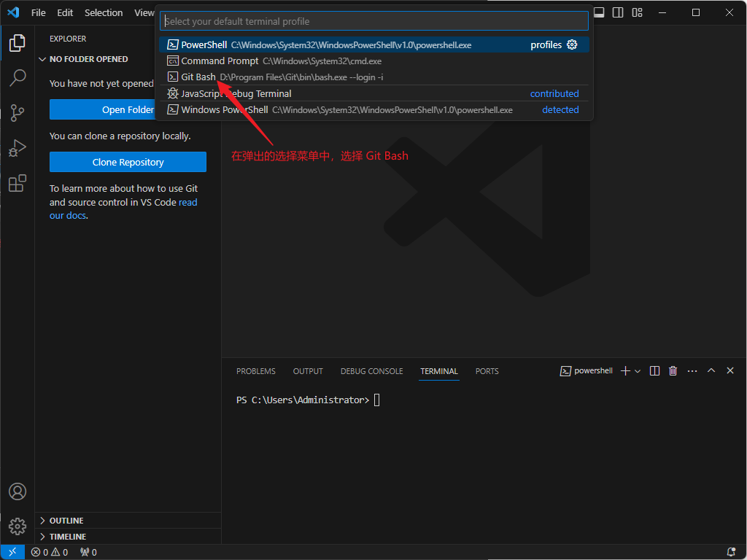Click the EXPLORER panel title
The image size is (747, 560).
68,39
